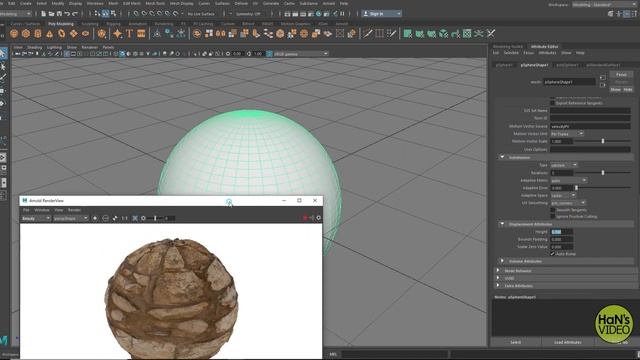Screen dimensions: 640x360
Task: Click the Sign In button
Action: (382, 13)
